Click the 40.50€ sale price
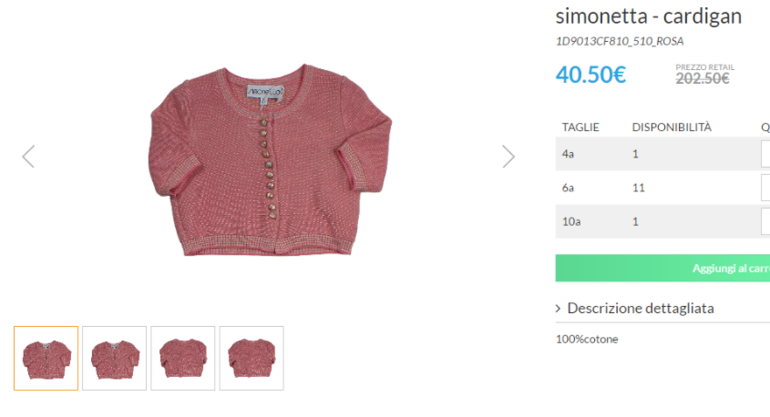This screenshot has width=770, height=417. tap(591, 74)
